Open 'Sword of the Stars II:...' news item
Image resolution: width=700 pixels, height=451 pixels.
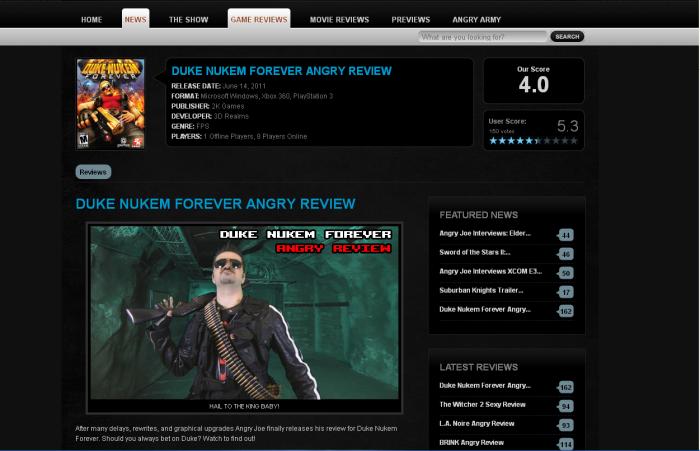pyautogui.click(x=475, y=252)
